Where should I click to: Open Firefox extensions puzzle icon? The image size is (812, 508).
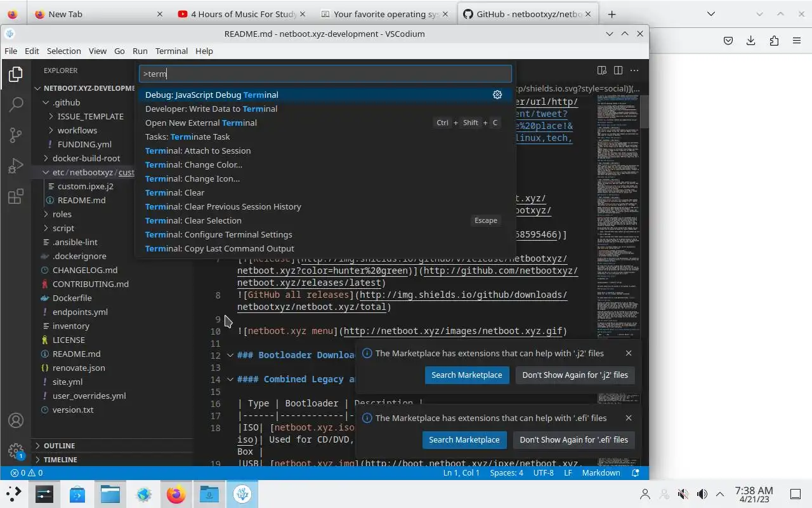point(774,41)
